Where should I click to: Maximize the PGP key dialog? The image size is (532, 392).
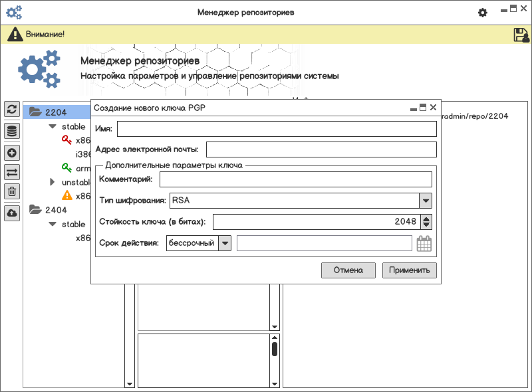tap(423, 108)
